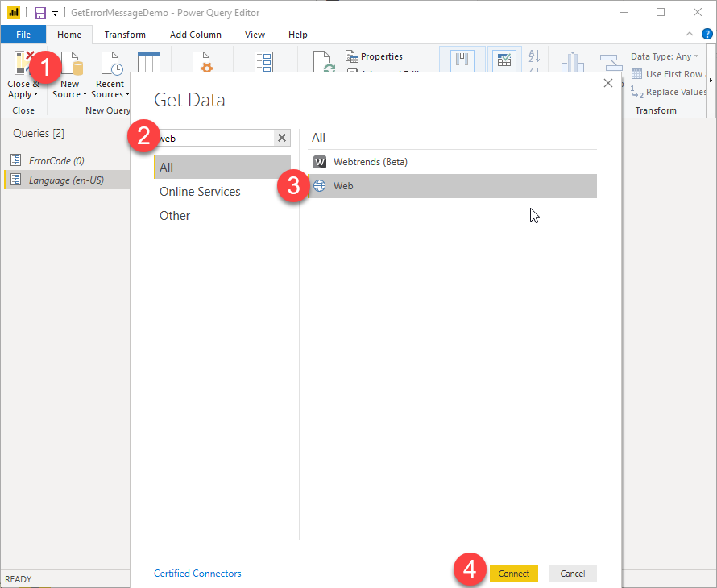The width and height of the screenshot is (717, 588).
Task: Open the File menu
Action: coord(23,35)
